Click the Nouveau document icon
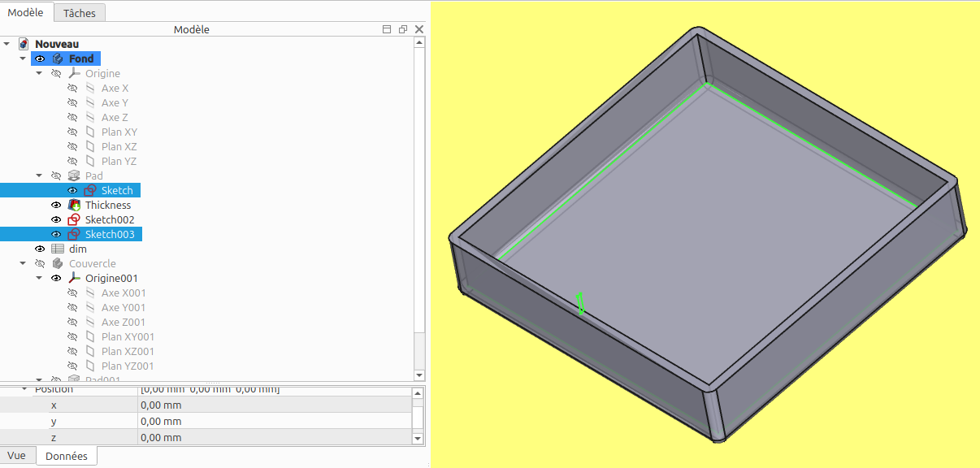This screenshot has height=468, width=980. [x=24, y=44]
